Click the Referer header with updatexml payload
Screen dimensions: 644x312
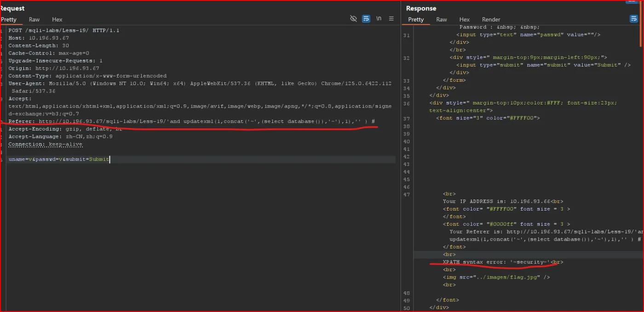[192, 121]
